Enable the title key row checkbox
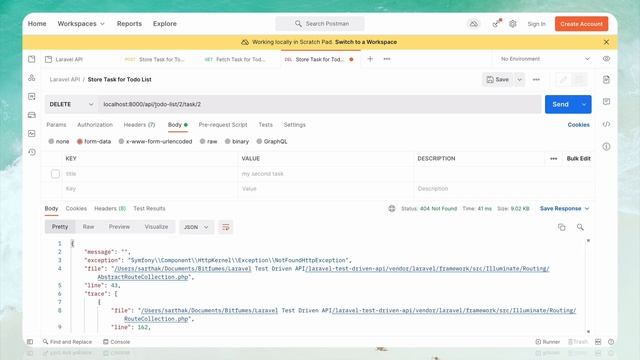Viewport: 640px width, 360px height. point(55,174)
